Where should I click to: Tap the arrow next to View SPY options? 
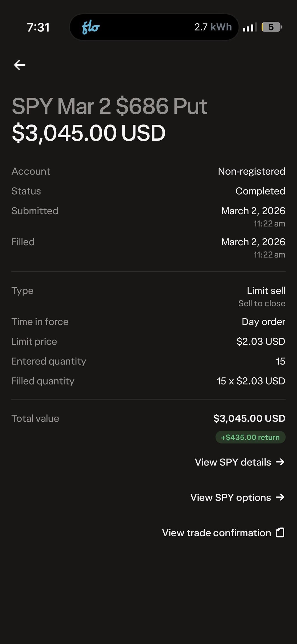(x=280, y=497)
